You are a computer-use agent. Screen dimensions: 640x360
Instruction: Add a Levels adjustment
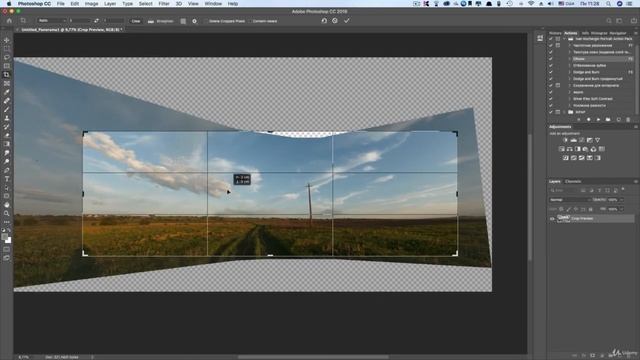573,140
